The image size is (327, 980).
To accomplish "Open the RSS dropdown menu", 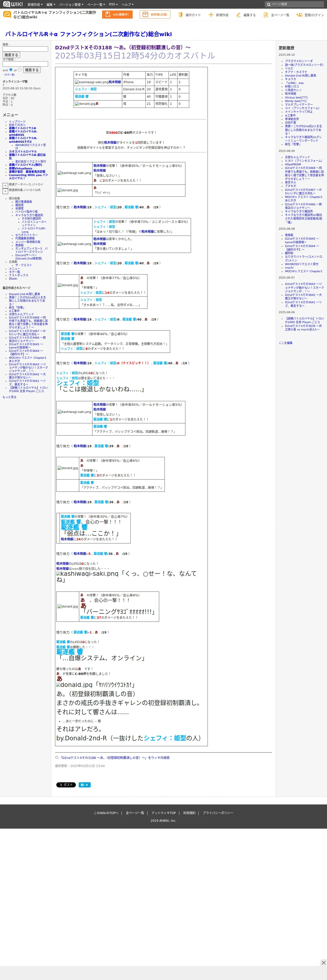I will [x=113, y=5].
